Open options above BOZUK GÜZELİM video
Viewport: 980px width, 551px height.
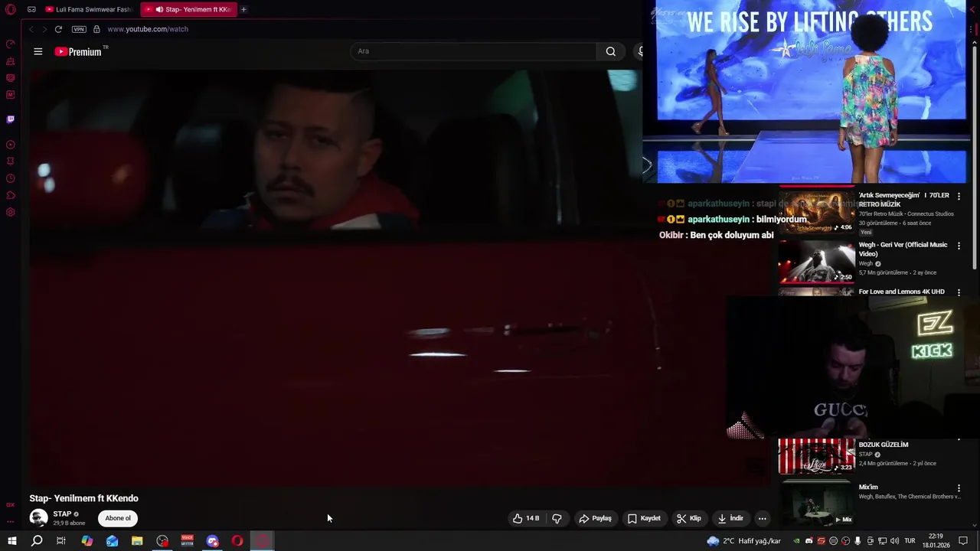tap(959, 440)
